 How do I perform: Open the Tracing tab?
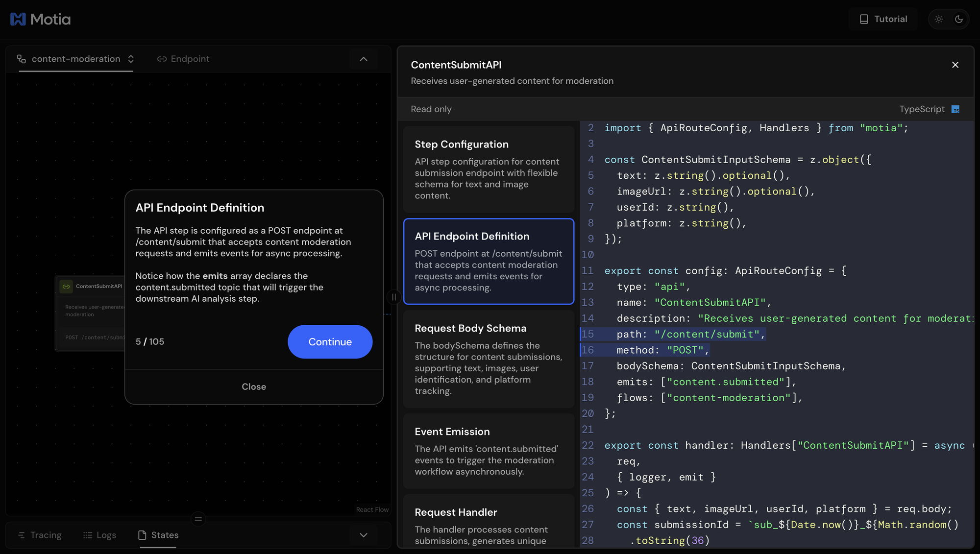(40, 535)
